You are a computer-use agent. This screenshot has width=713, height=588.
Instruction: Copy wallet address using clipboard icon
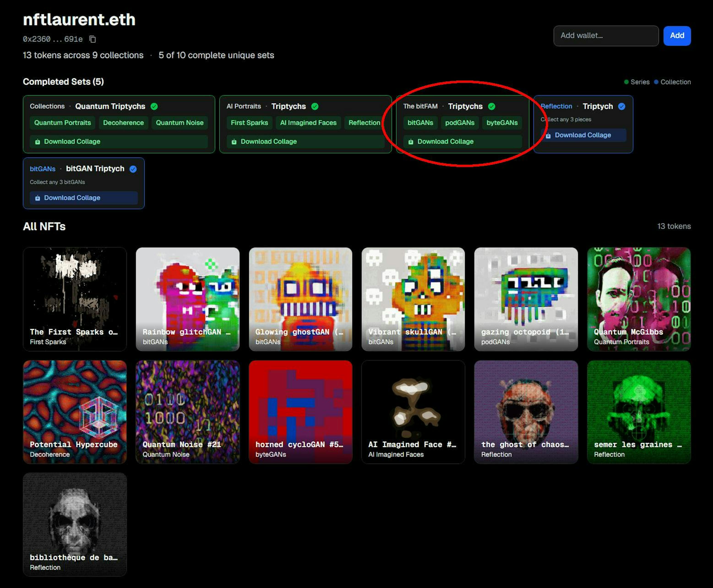[93, 39]
